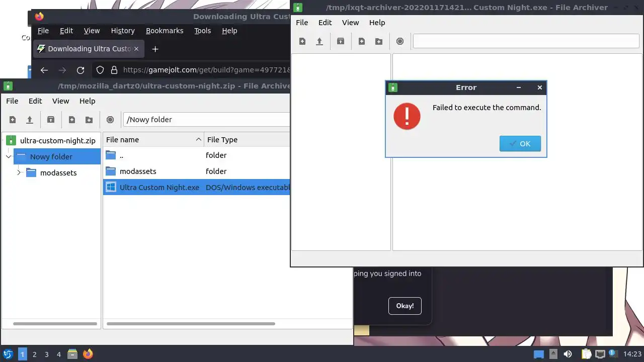
Task: Open View menu in Custom Night.exe archiver window
Action: (351, 23)
